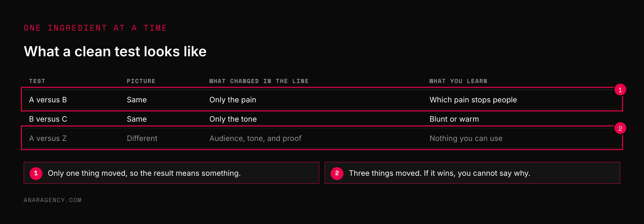Select the A versus Z cell
Image resolution: width=644 pixels, height=224 pixels.
point(48,138)
